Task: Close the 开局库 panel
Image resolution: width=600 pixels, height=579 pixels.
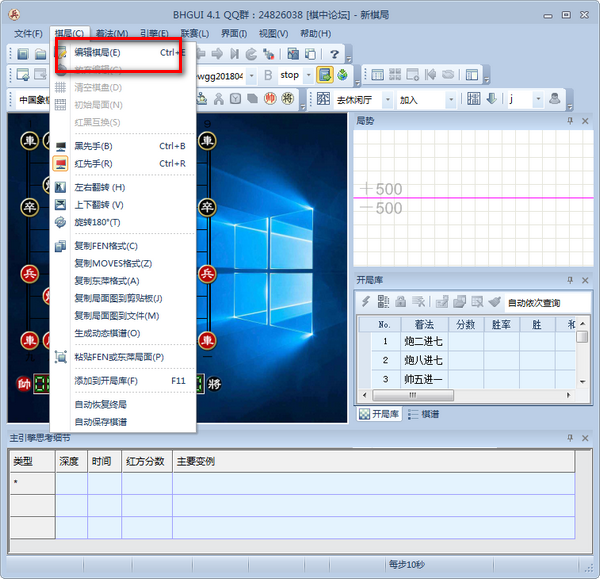Action: 585,281
